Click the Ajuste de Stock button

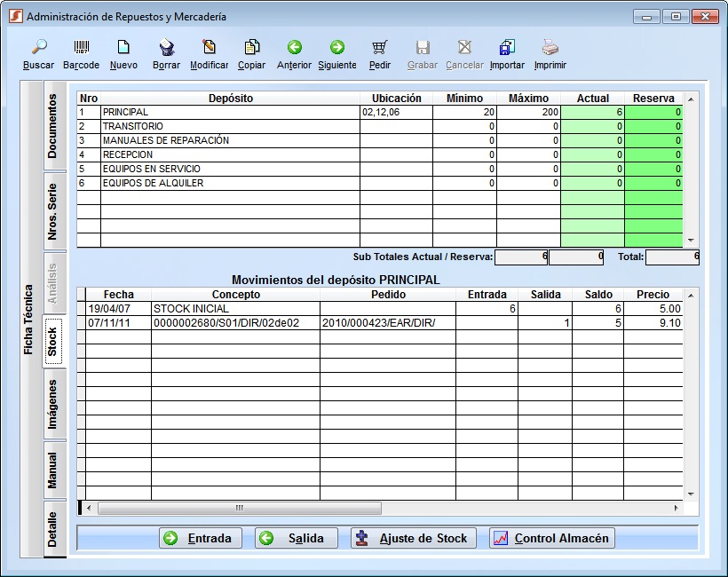414,538
